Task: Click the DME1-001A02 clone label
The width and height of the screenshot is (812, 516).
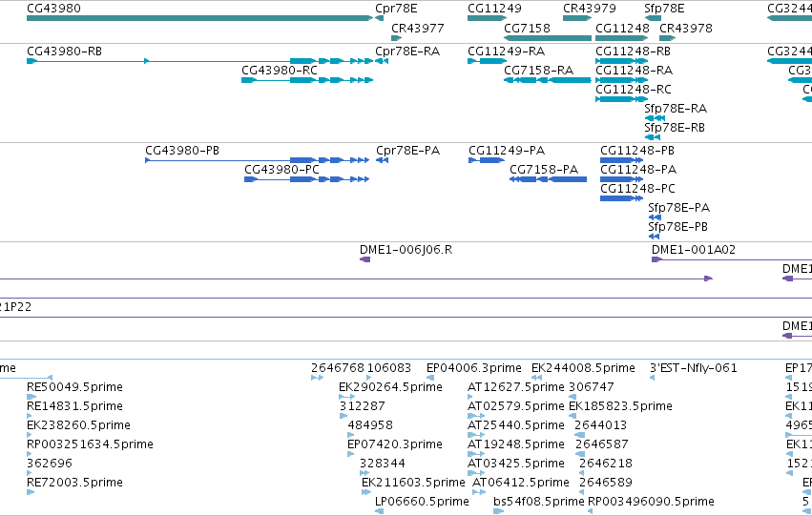Action: tap(694, 250)
